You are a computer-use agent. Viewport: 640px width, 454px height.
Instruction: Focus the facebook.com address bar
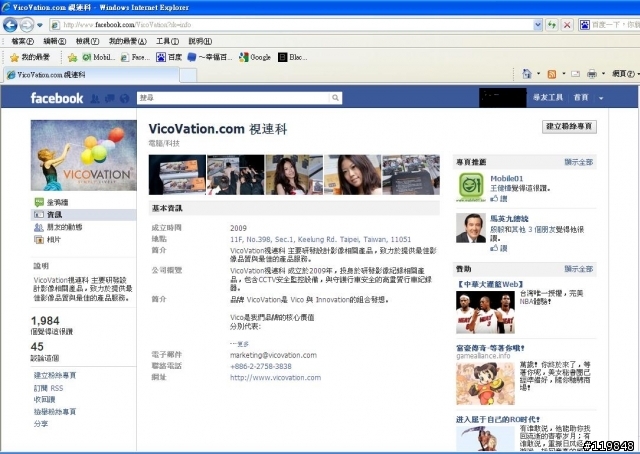pos(292,25)
